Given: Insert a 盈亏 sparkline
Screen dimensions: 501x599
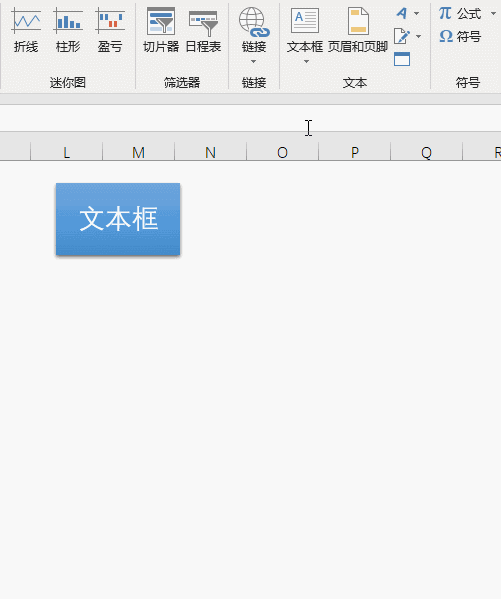Looking at the screenshot, I should point(110,31).
